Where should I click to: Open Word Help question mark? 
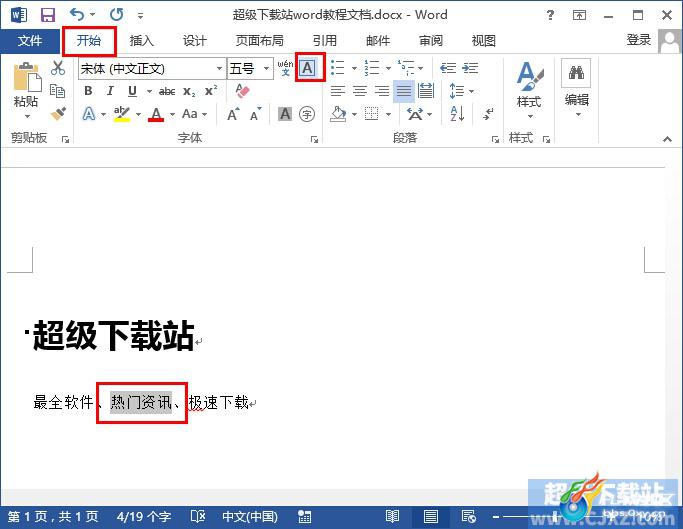pos(550,15)
